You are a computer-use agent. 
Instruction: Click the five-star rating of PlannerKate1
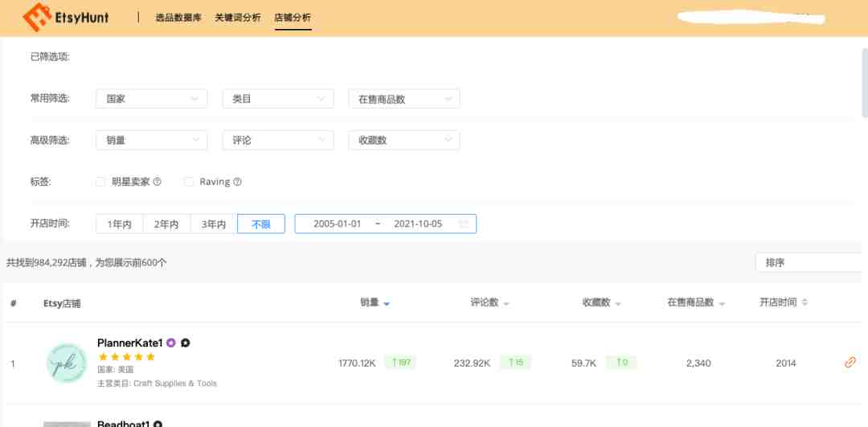[127, 357]
